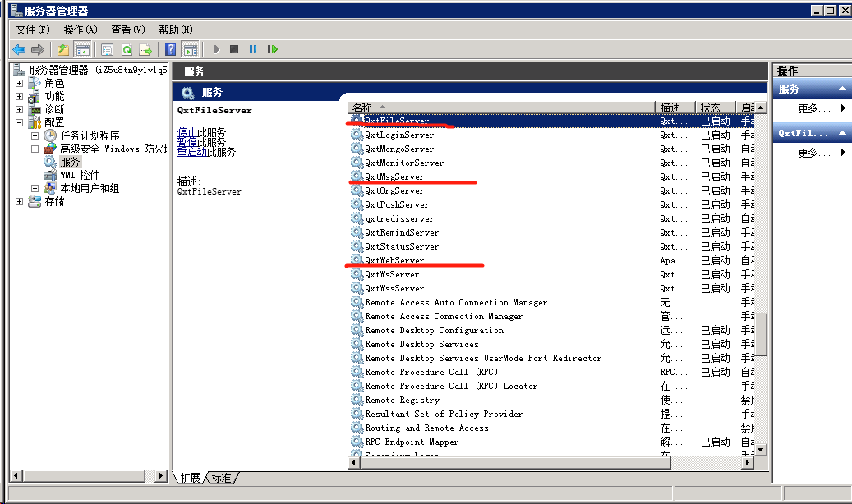Viewport: 852px width, 504px height.
Task: Open the 操作(A) menu
Action: click(80, 30)
